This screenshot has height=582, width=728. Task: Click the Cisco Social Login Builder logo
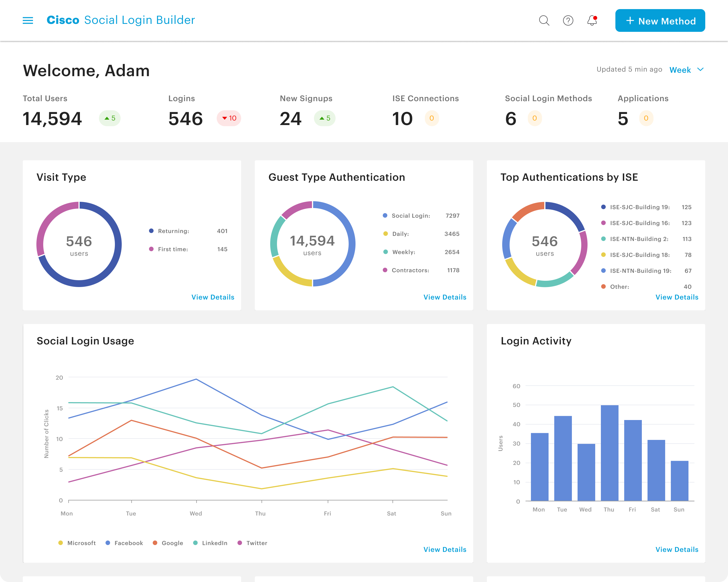tap(121, 20)
